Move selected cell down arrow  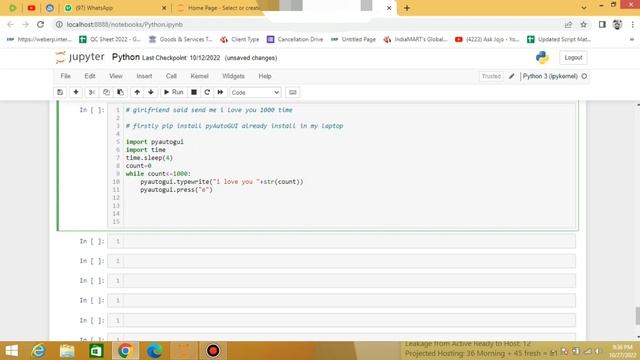click(151, 92)
